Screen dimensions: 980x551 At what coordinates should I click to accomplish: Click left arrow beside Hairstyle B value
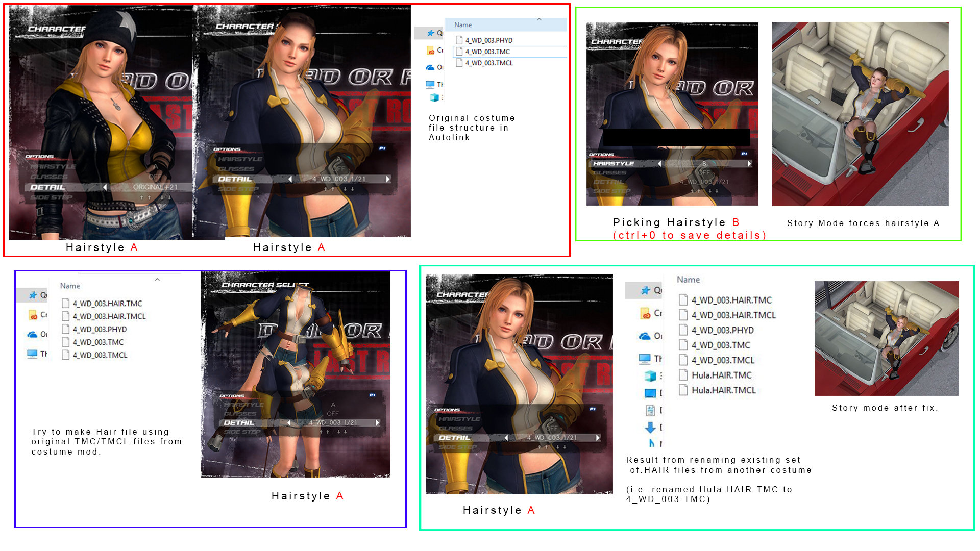point(659,164)
